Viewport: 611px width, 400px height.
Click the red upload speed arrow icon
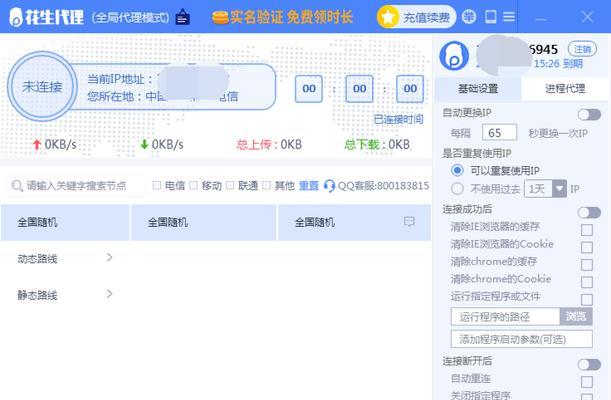(37, 144)
